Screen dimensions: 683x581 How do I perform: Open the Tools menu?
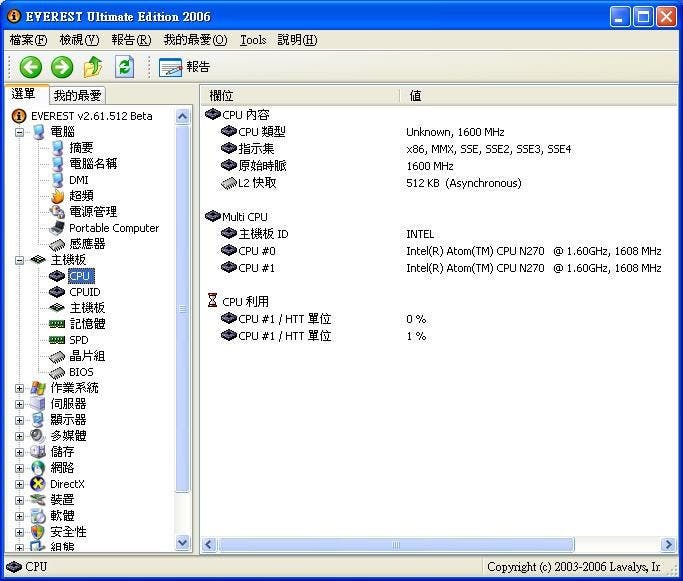(253, 40)
